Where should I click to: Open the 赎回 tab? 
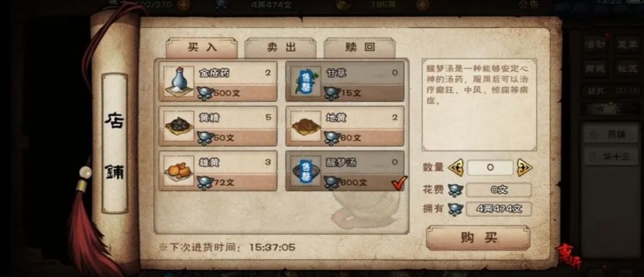(360, 47)
